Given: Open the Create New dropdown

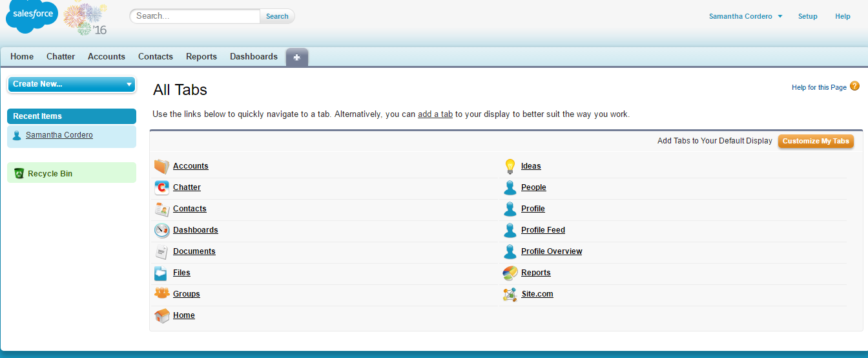Looking at the screenshot, I should 71,84.
